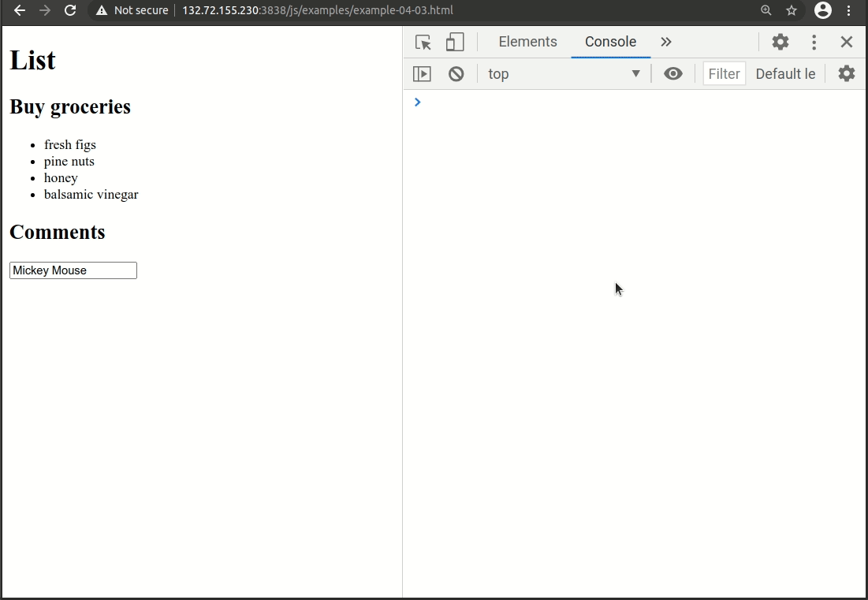The height and width of the screenshot is (600, 868).
Task: Toggle the device toolbar
Action: 455,42
